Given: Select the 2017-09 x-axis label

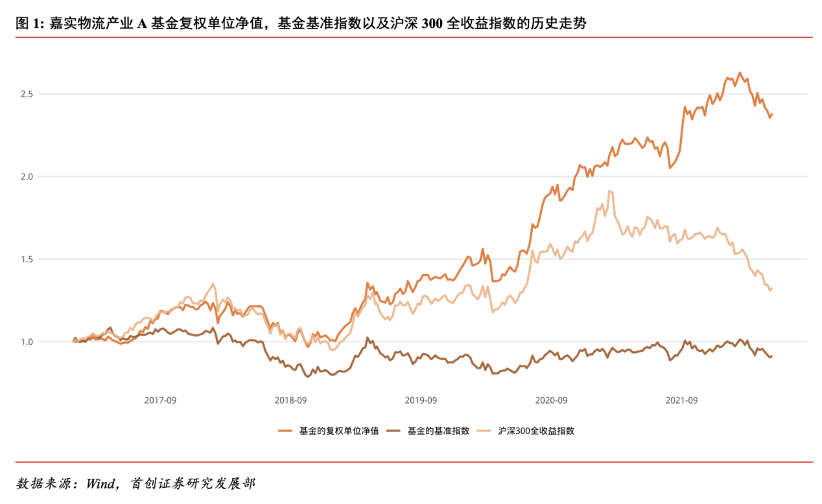Looking at the screenshot, I should (160, 400).
